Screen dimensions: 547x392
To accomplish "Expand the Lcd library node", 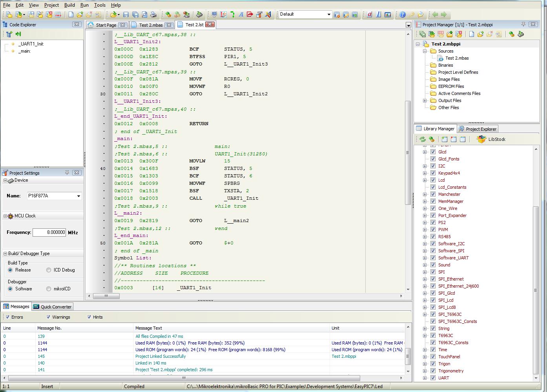I will (x=425, y=180).
